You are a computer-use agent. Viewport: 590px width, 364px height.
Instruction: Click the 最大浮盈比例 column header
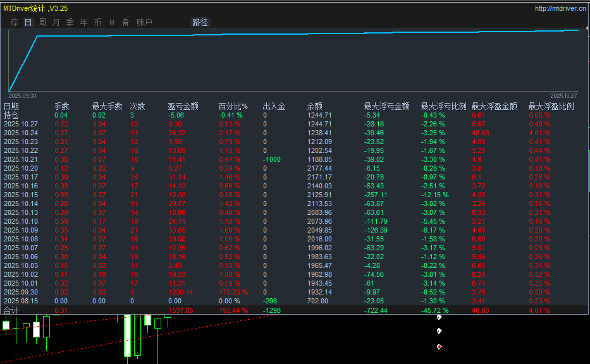click(551, 106)
